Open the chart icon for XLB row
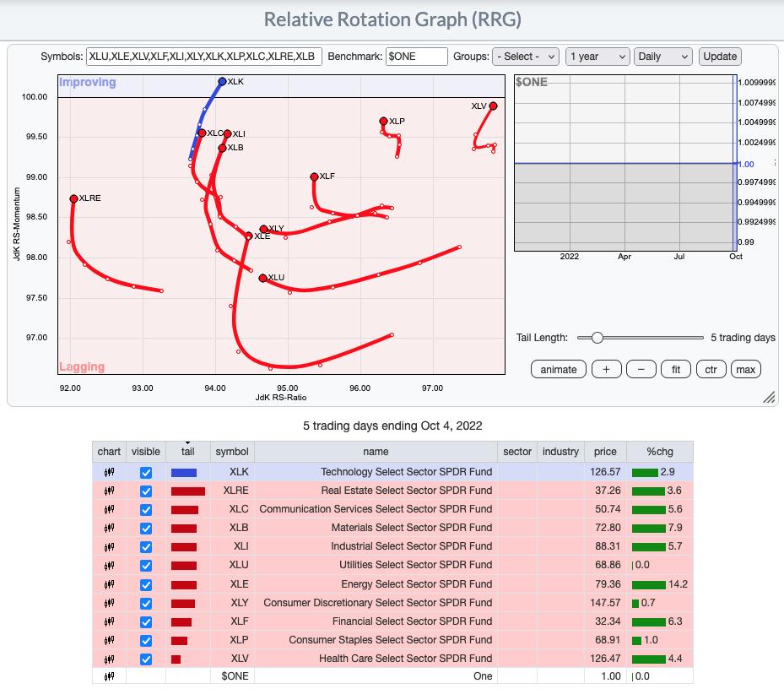Screen dimensions: 784x689 coord(109,528)
